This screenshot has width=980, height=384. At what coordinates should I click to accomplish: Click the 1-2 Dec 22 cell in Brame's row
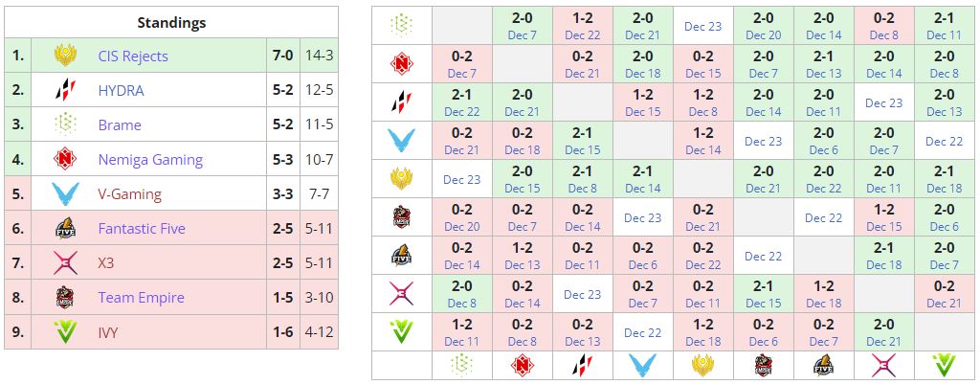(582, 26)
